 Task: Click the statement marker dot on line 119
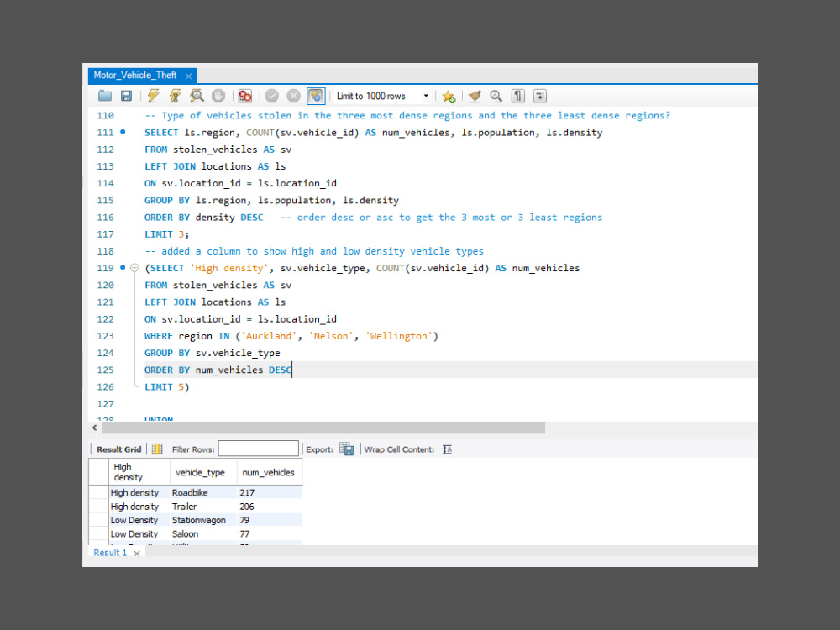coord(123,267)
